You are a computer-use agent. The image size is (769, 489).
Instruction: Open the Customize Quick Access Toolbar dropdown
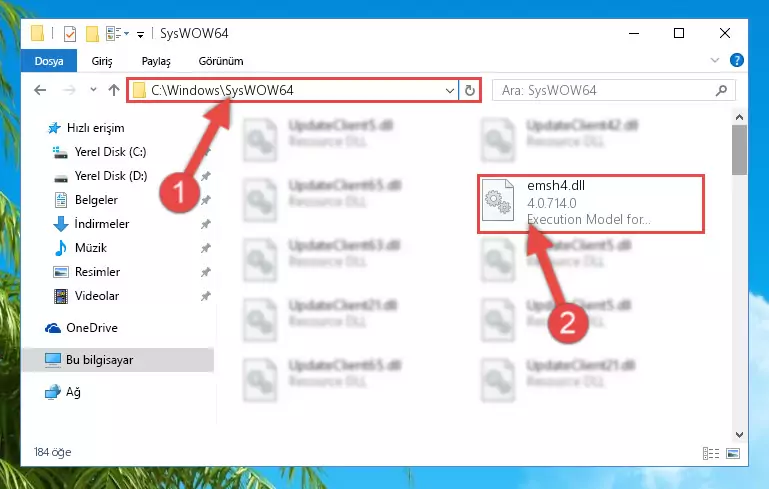(x=140, y=34)
